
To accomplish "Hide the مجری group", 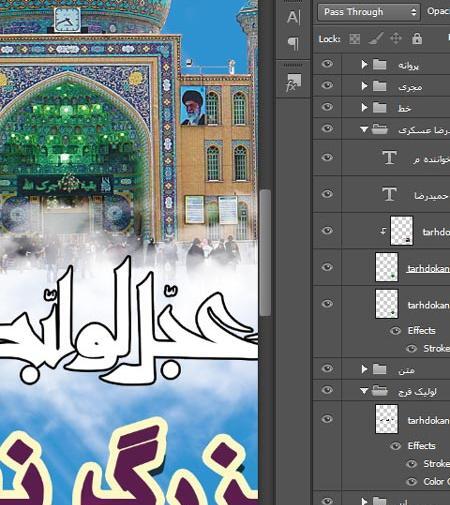I will coord(327,85).
